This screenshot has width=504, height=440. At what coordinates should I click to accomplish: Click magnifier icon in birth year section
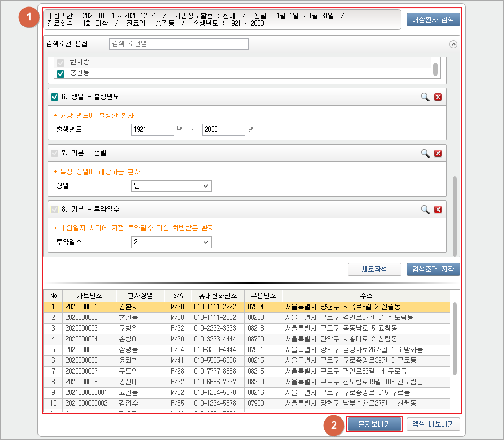click(x=425, y=97)
